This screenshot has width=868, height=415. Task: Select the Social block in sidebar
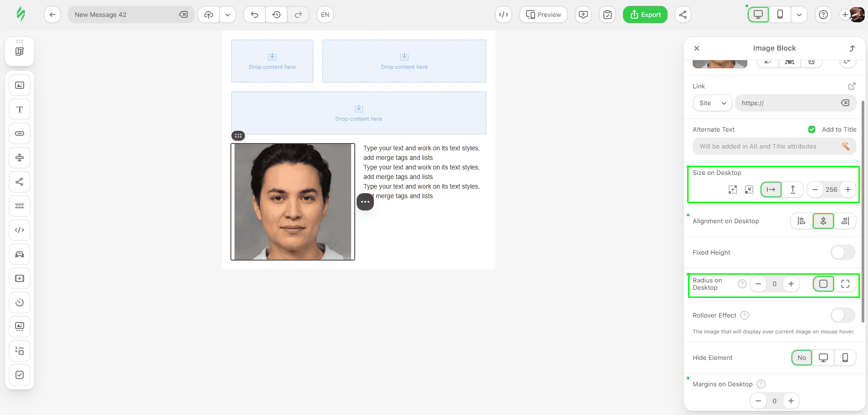pyautogui.click(x=20, y=182)
